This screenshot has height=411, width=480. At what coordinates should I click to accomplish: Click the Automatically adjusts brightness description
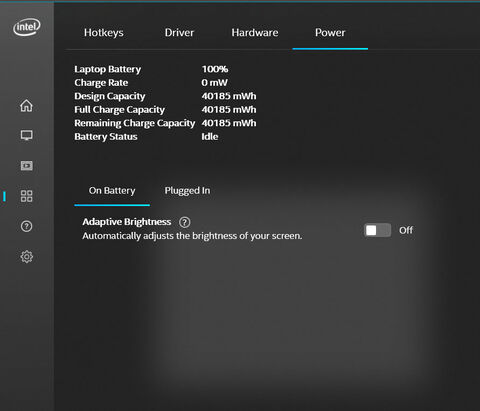click(192, 236)
